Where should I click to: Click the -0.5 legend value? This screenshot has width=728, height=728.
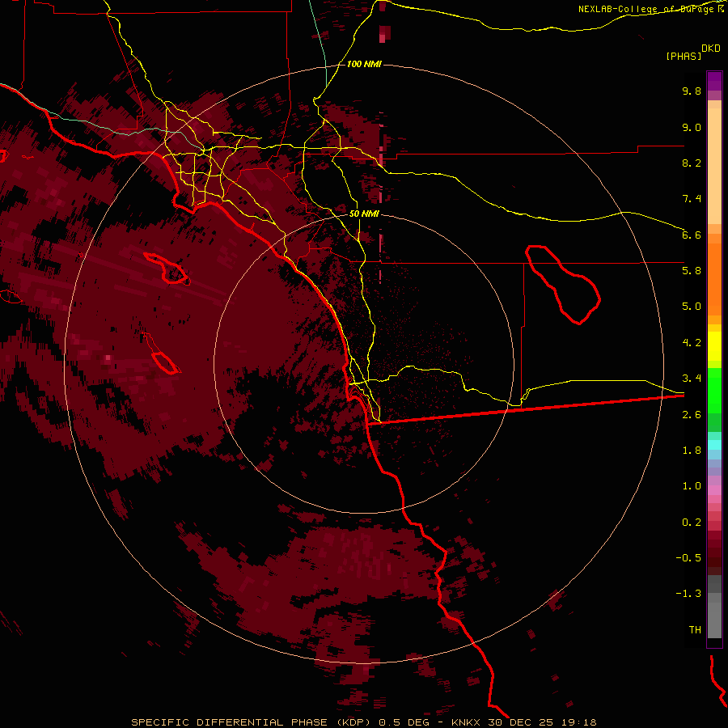688,558
